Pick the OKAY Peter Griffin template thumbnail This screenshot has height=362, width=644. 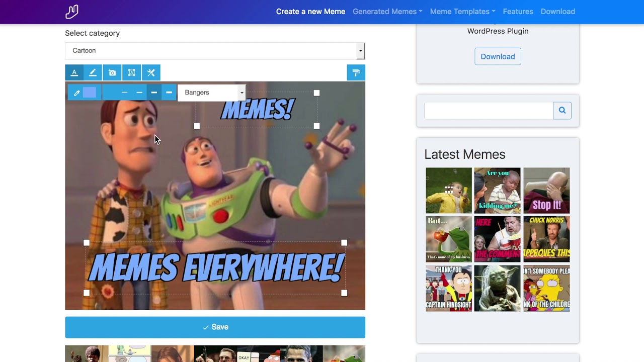coord(258,353)
